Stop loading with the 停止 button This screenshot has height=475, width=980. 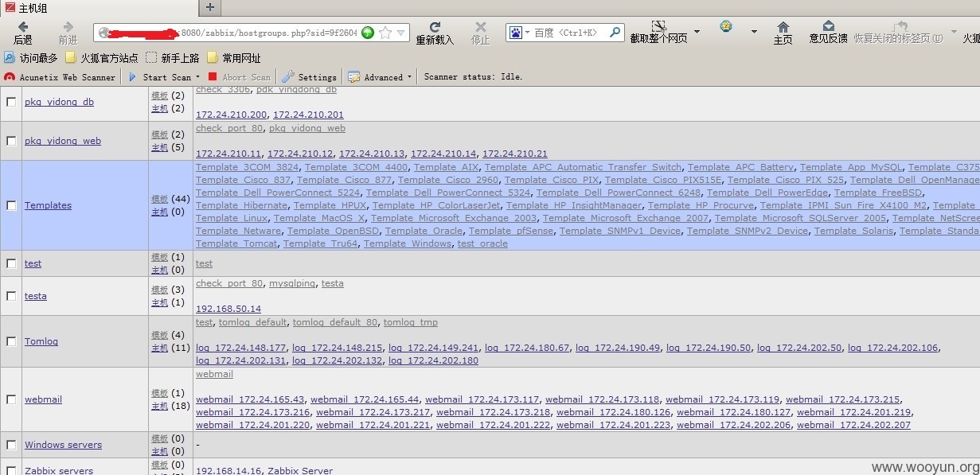(x=480, y=33)
